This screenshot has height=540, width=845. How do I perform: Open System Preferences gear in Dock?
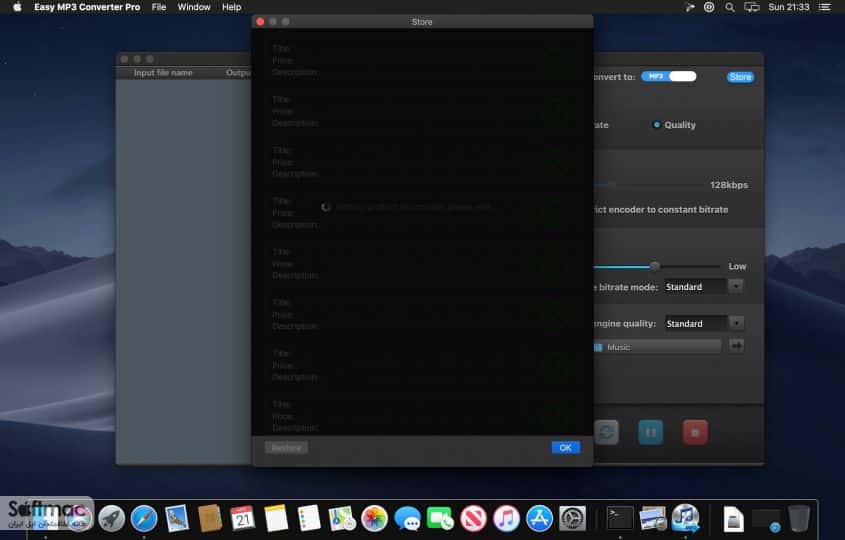coord(572,518)
